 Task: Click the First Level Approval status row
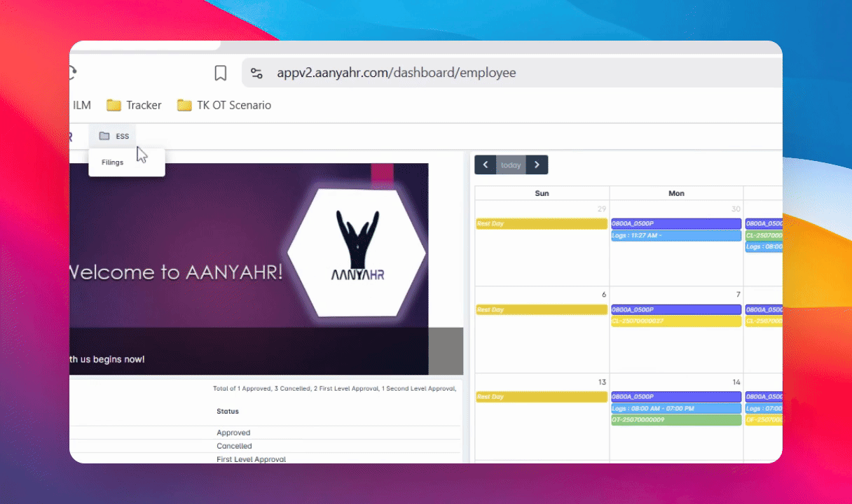click(251, 458)
